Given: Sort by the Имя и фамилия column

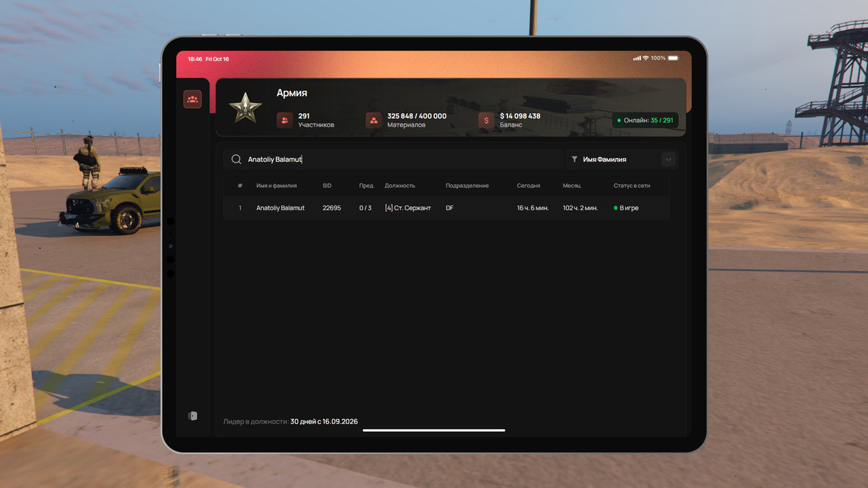Looking at the screenshot, I should (276, 186).
